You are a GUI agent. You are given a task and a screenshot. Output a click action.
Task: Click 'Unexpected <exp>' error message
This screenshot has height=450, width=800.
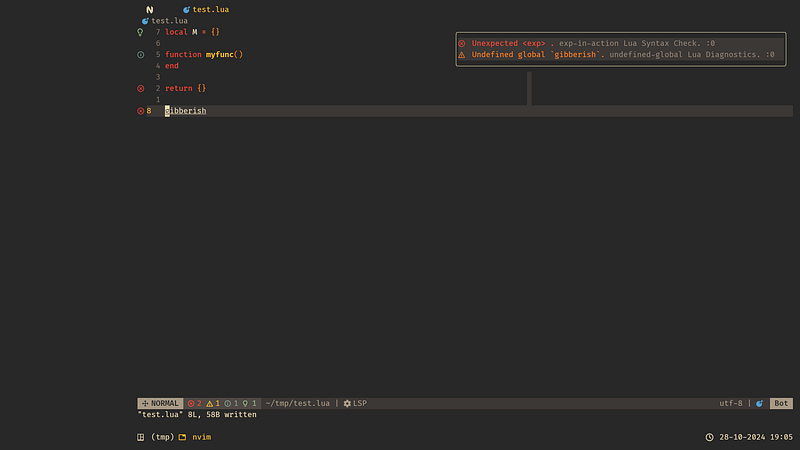click(x=513, y=43)
